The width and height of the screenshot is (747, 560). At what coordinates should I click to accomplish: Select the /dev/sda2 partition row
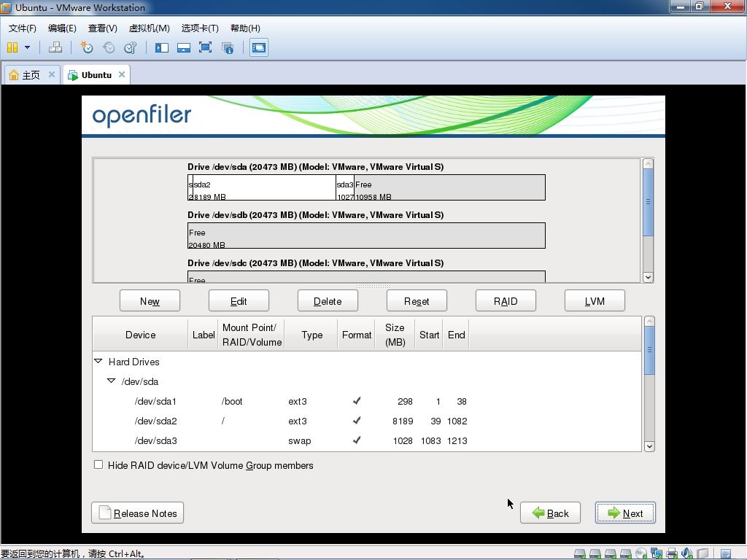[x=367, y=421]
